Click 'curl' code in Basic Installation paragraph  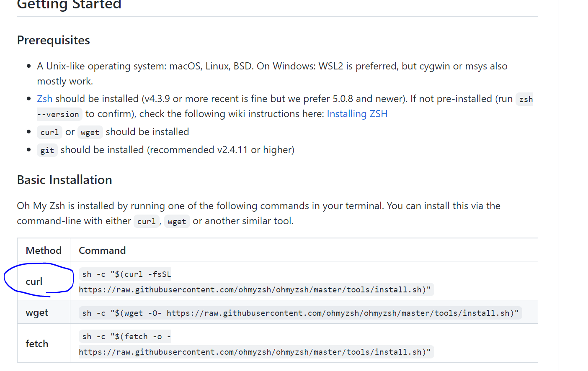click(x=147, y=221)
